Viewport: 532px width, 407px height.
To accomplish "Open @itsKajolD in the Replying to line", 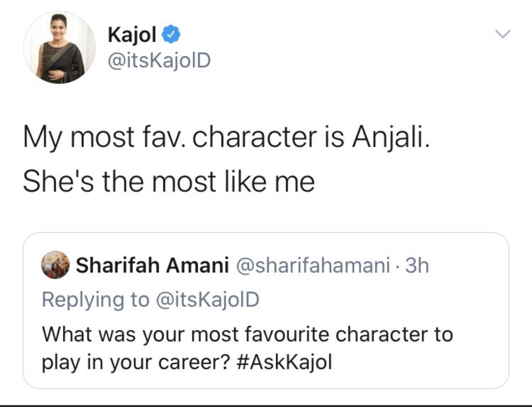I will (x=207, y=300).
